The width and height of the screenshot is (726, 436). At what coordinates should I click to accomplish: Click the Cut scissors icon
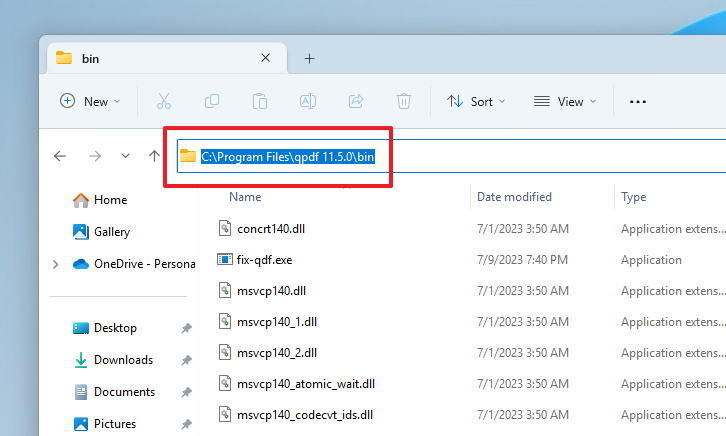[164, 101]
